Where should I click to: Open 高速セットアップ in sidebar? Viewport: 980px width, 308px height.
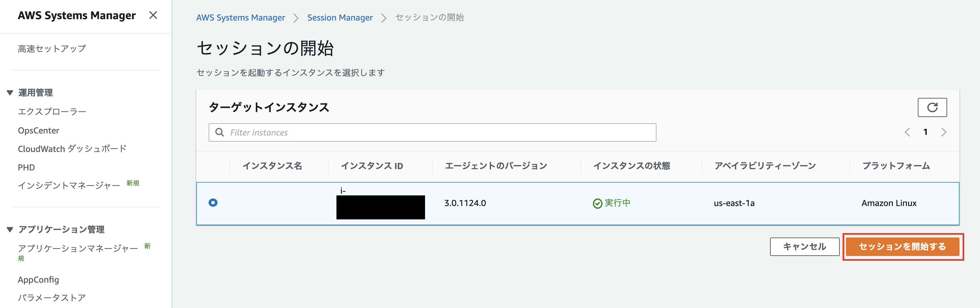pyautogui.click(x=52, y=49)
